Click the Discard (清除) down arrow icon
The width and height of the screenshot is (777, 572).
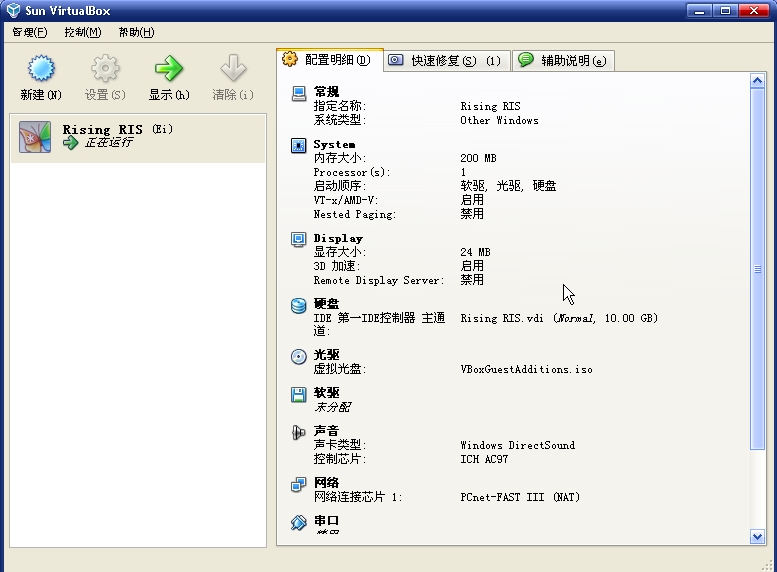click(x=233, y=70)
